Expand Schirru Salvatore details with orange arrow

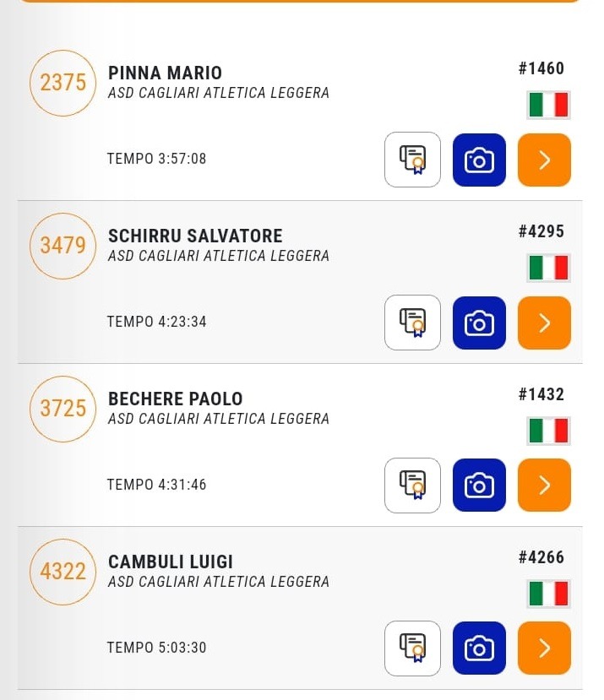[544, 323]
